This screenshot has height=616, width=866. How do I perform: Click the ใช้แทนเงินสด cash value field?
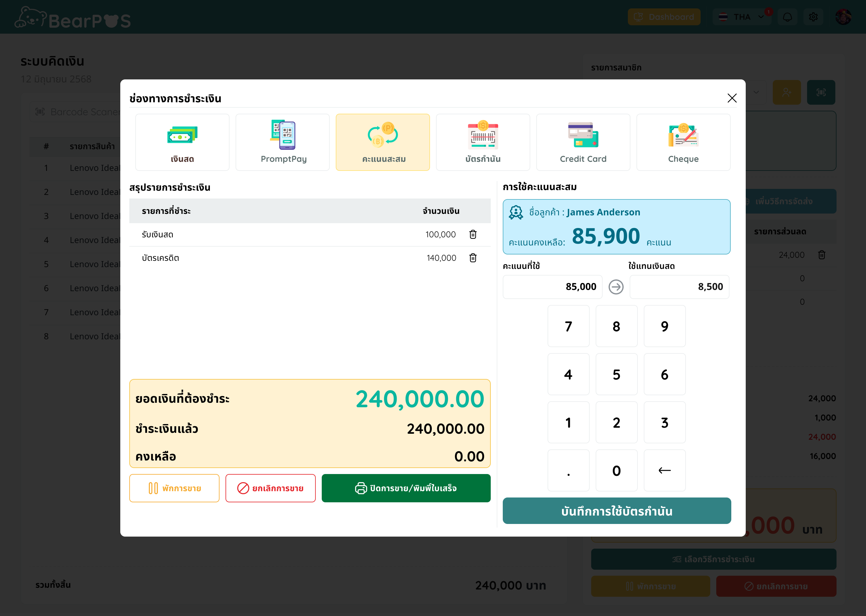click(x=680, y=287)
